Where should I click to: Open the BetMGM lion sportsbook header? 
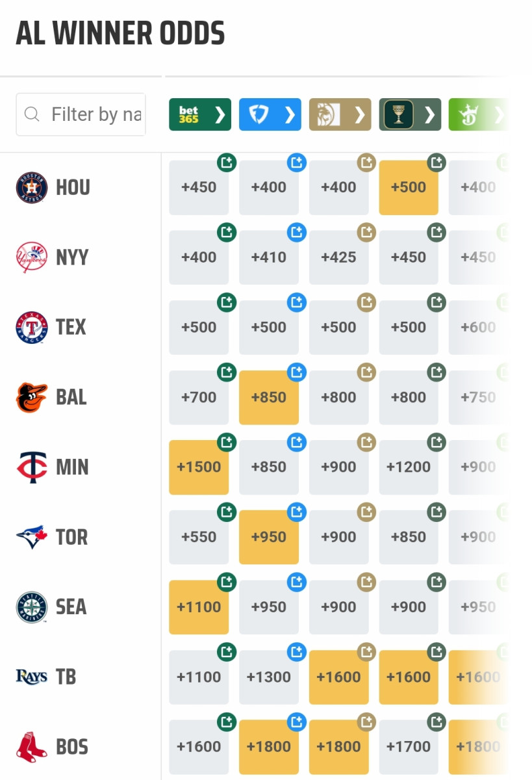pos(340,115)
